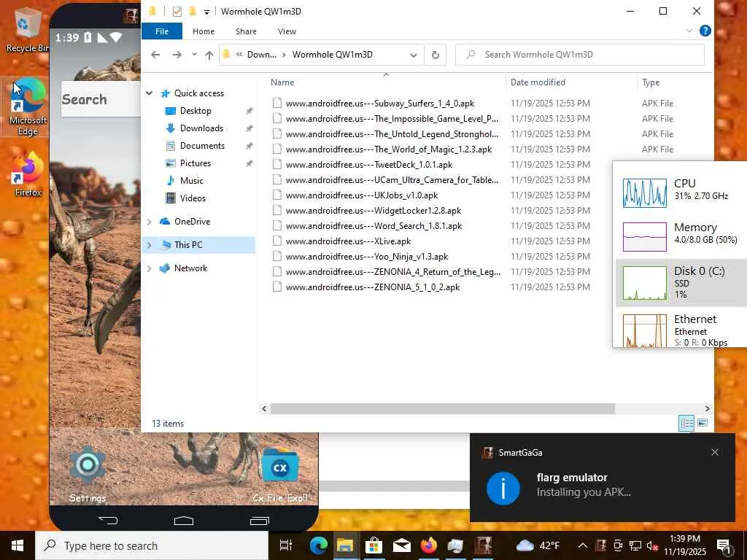This screenshot has width=747, height=560.
Task: Open the Firefox desktop shortcut
Action: 28,174
